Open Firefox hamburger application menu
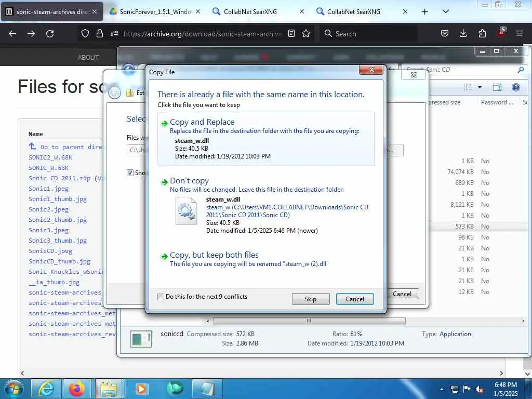 (520, 34)
